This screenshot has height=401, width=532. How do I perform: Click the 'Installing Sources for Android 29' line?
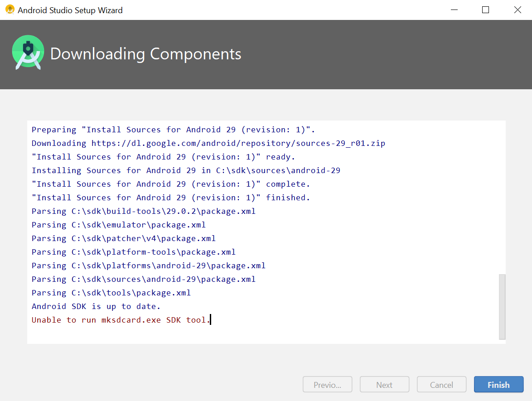pos(186,170)
